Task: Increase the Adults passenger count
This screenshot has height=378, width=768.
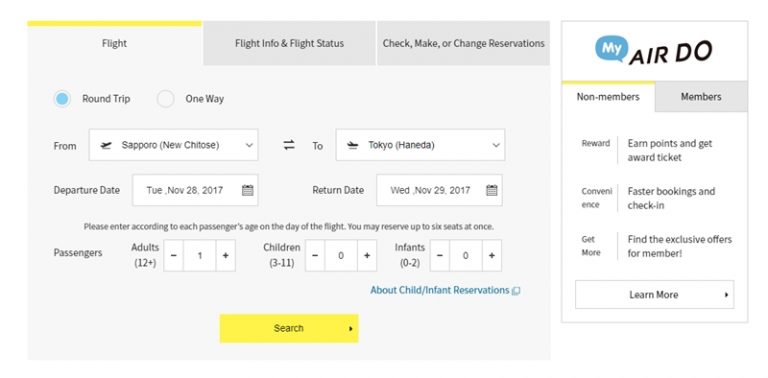Action: tap(225, 255)
